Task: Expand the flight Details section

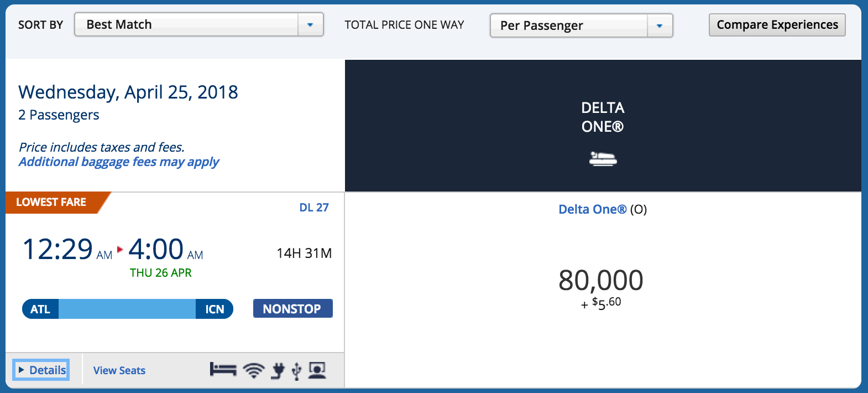Action: [41, 370]
